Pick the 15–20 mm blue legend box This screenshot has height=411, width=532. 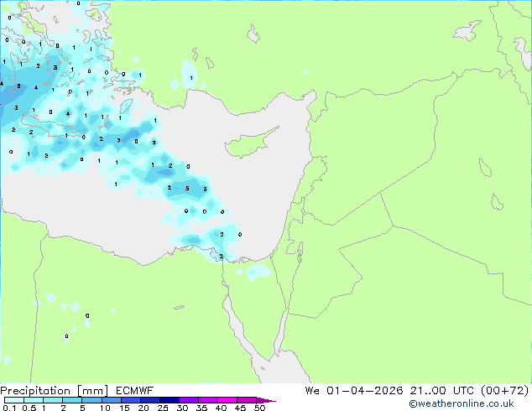pyautogui.click(x=131, y=400)
